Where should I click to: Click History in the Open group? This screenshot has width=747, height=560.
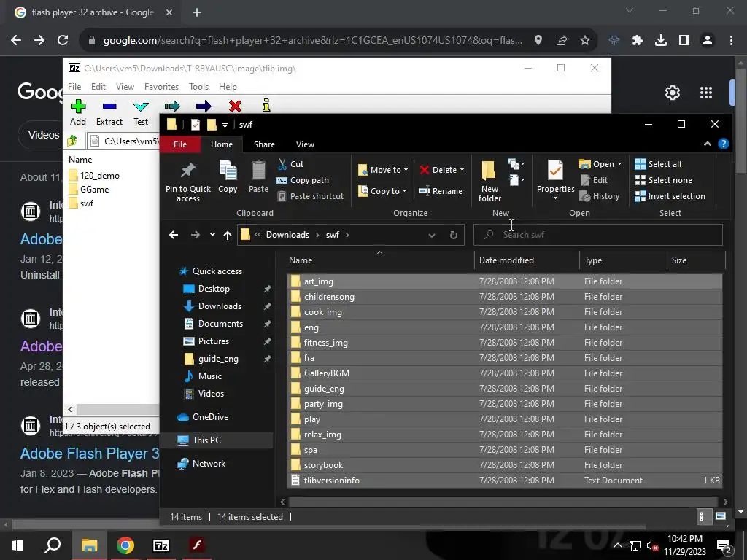[x=600, y=196]
